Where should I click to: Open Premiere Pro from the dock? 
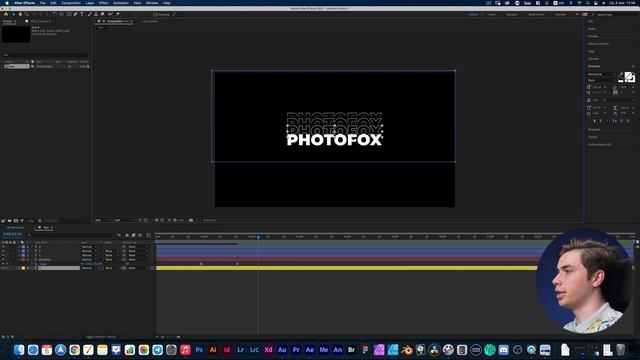coord(296,350)
